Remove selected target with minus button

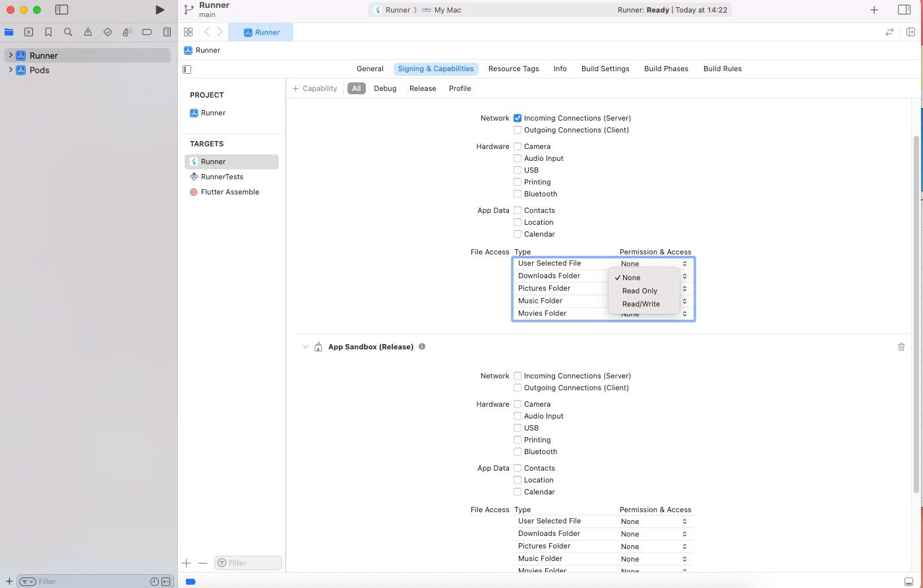(x=202, y=563)
